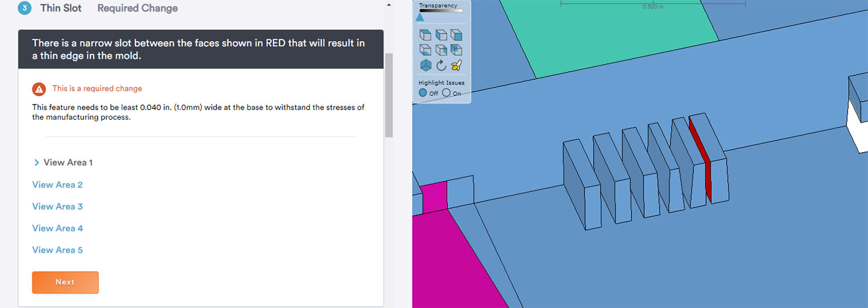Open View Area 2
Screen dimensions: 868x308
(x=57, y=185)
